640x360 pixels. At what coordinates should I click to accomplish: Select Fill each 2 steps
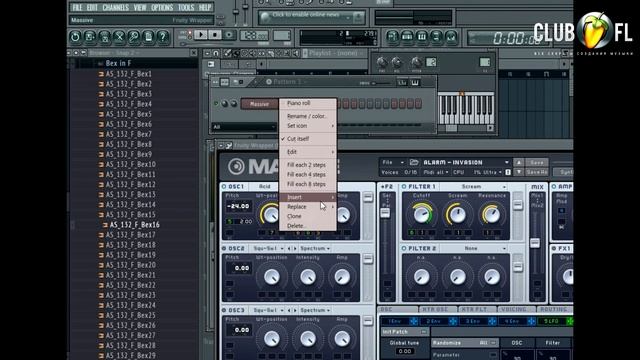point(308,165)
